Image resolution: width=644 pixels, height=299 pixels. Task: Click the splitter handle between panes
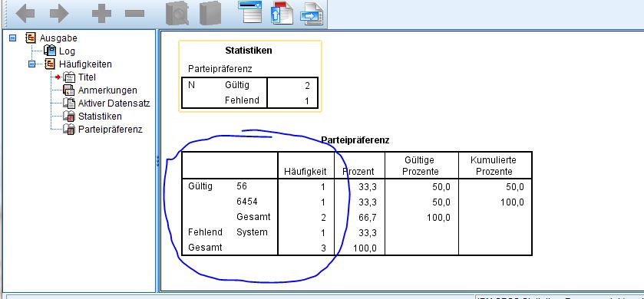coord(157,161)
